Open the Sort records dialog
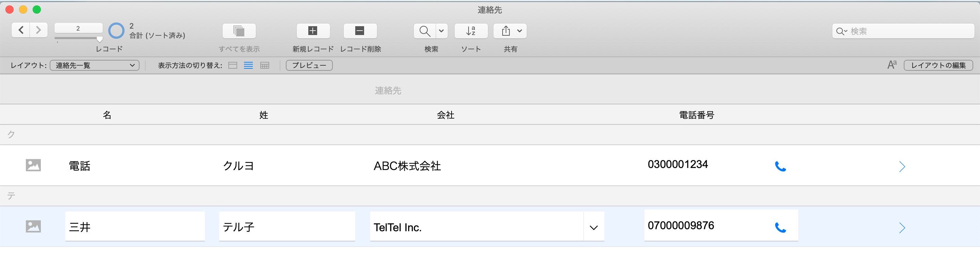The image size is (980, 270). (471, 31)
